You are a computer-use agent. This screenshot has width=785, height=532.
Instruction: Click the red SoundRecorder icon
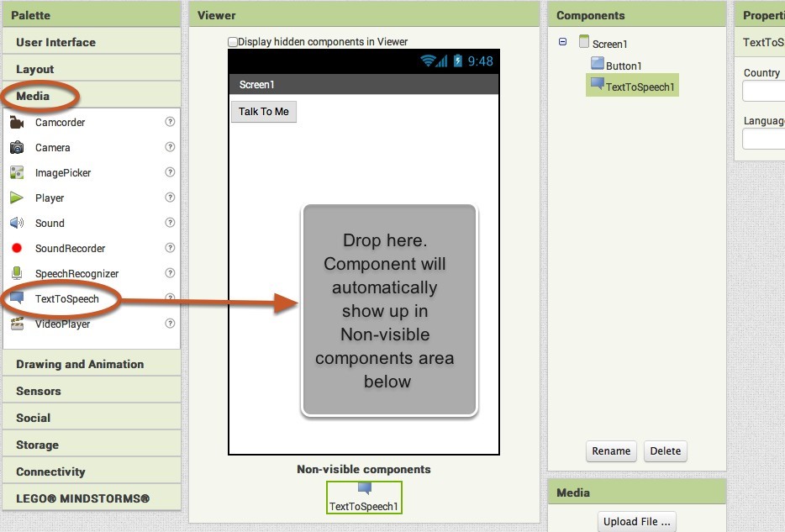[17, 248]
